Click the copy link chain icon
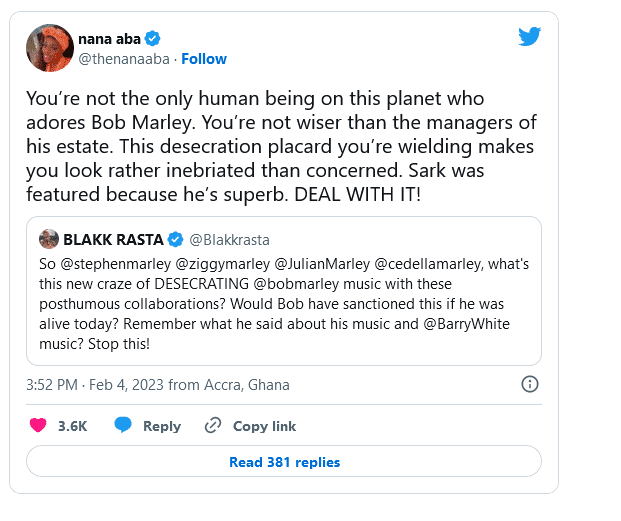 click(x=212, y=426)
